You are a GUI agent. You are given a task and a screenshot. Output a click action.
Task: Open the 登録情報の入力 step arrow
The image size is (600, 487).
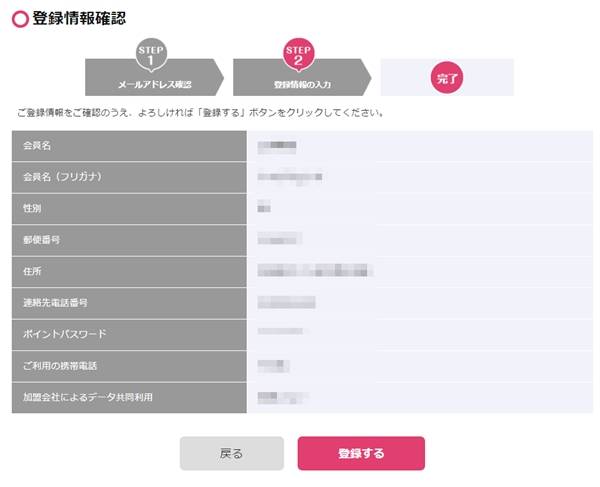302,77
